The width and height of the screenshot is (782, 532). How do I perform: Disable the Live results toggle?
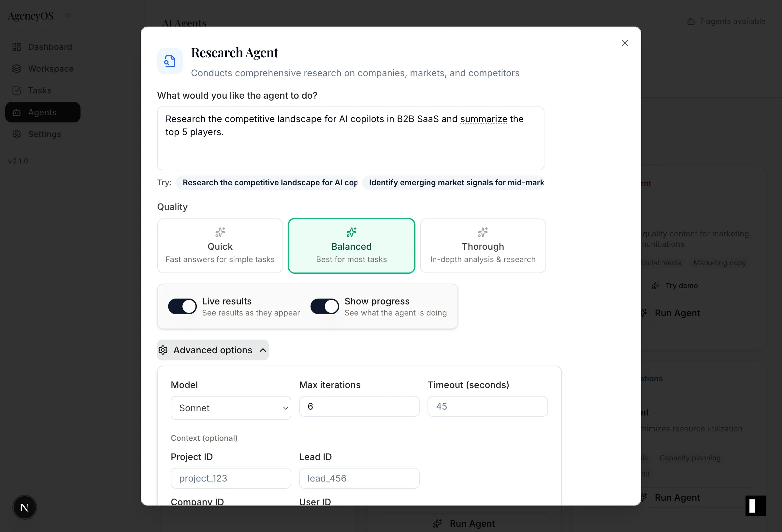tap(182, 306)
